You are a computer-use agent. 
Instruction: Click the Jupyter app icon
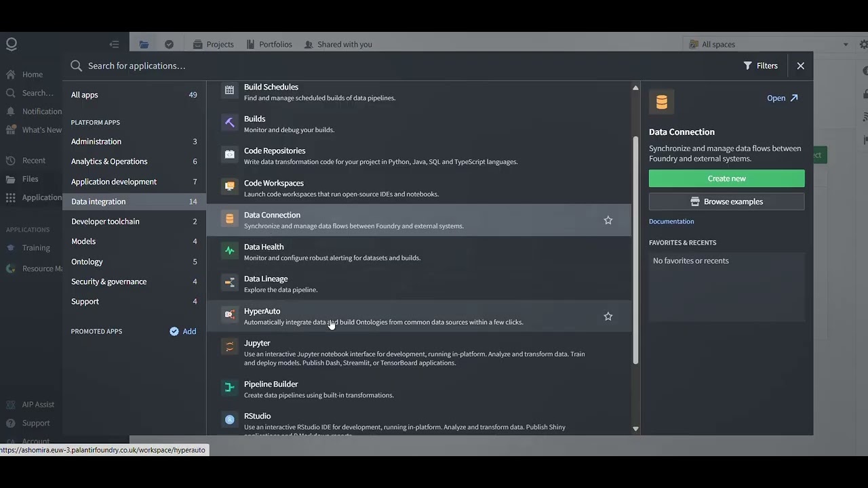(x=230, y=347)
